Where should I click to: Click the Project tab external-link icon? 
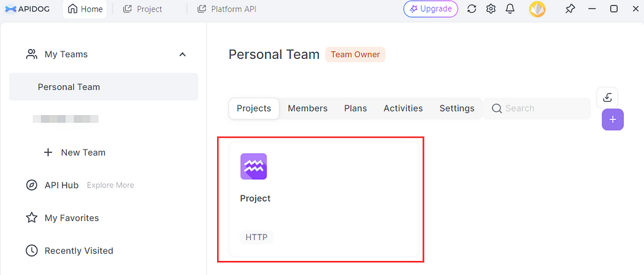point(128,9)
